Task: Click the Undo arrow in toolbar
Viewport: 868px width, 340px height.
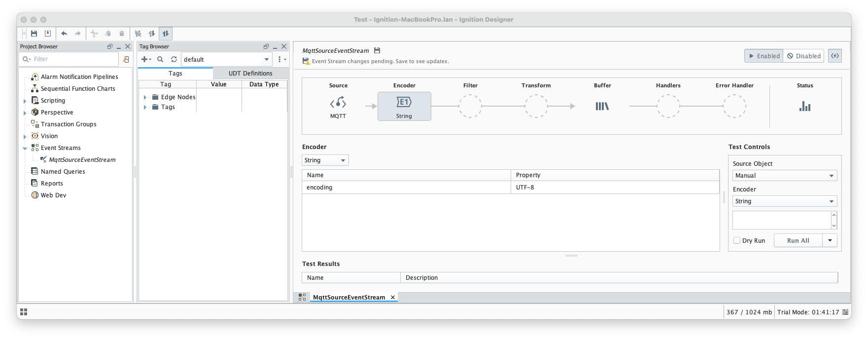Action: click(64, 34)
